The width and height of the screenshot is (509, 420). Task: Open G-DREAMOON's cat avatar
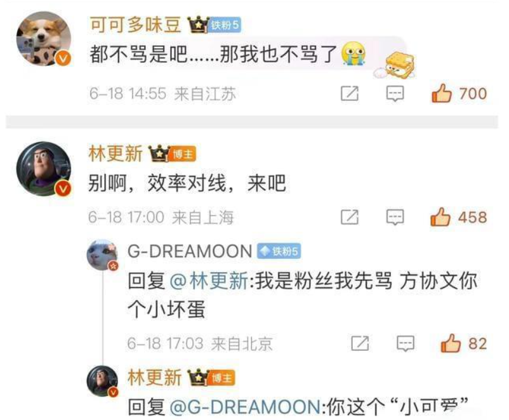pyautogui.click(x=102, y=255)
